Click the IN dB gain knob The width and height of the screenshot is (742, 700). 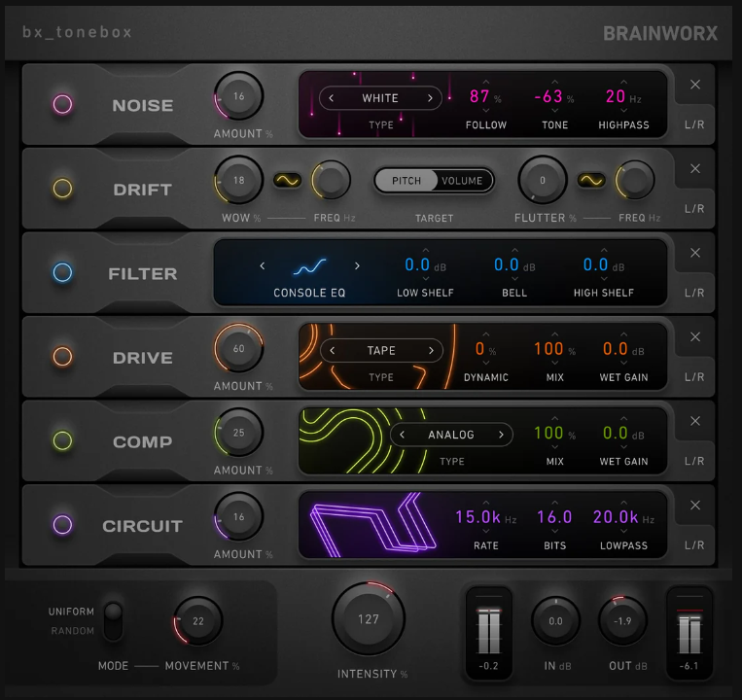coord(555,621)
